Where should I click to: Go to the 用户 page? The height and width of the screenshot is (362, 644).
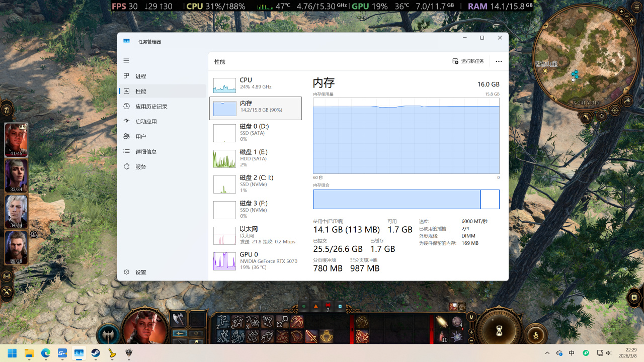(163, 136)
